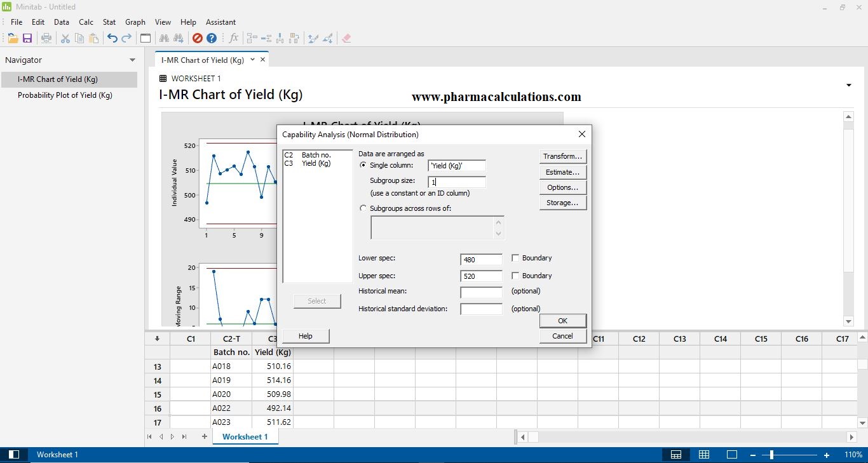The height and width of the screenshot is (463, 868).
Task: Open the I-MR Chart tab dropdown arrow
Action: [253, 59]
